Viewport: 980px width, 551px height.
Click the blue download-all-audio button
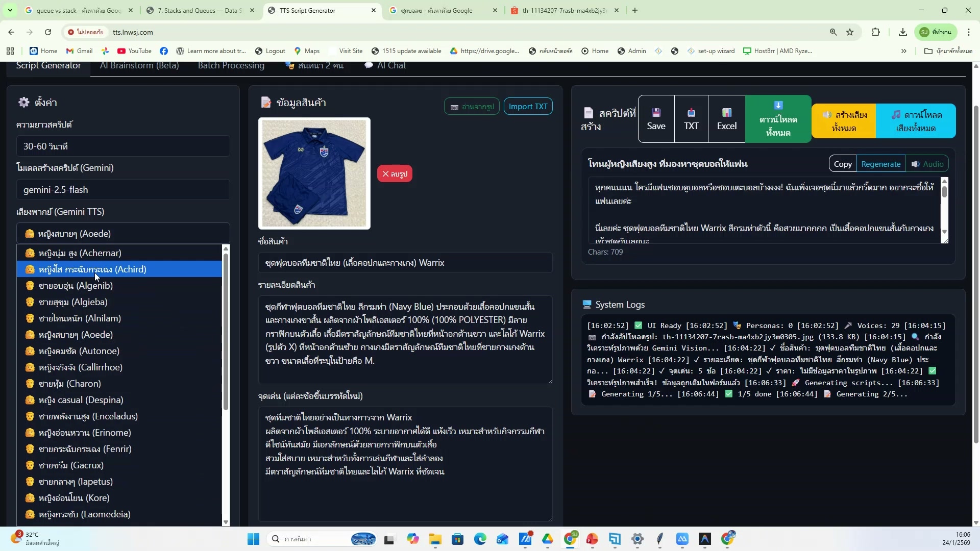point(916,121)
